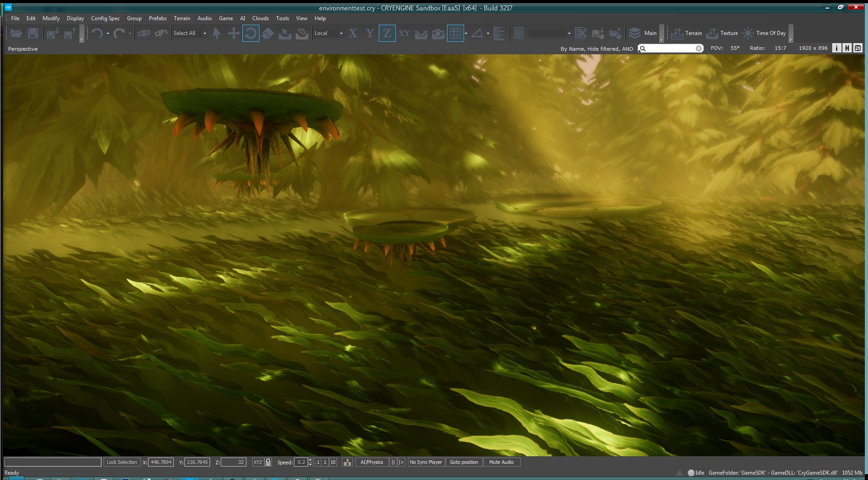This screenshot has width=868, height=480.
Task: Save the level with the floppy disk icon
Action: (33, 33)
